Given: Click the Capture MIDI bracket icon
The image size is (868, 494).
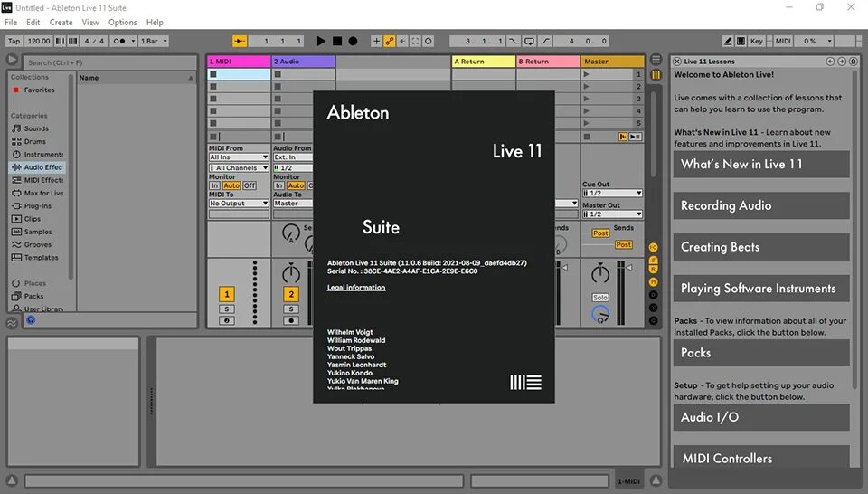Looking at the screenshot, I should click(x=415, y=41).
